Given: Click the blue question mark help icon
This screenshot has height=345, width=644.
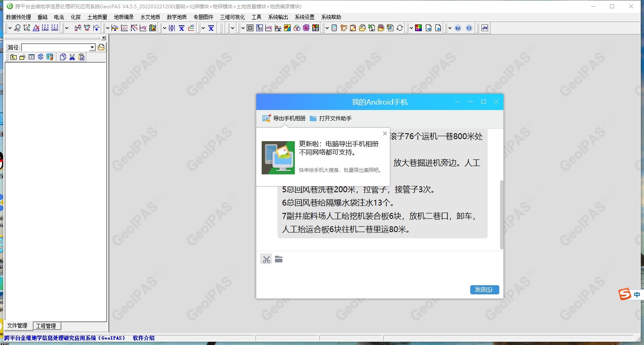Looking at the screenshot, I should click(x=458, y=28).
